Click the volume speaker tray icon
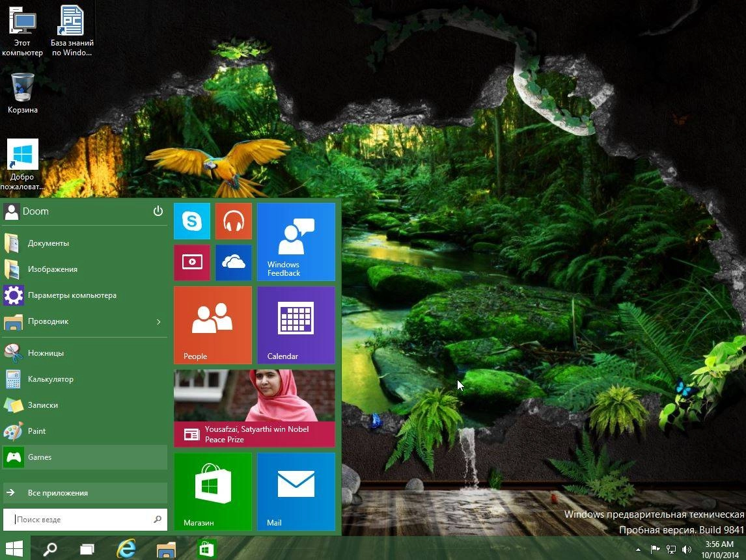 click(x=687, y=550)
